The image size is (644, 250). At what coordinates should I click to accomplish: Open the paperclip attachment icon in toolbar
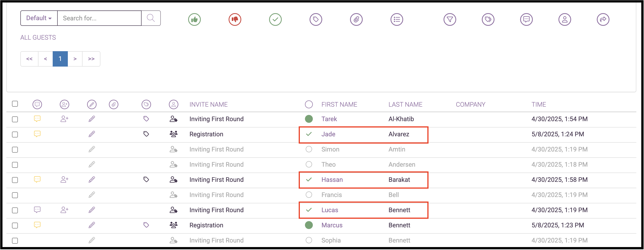[x=356, y=19]
